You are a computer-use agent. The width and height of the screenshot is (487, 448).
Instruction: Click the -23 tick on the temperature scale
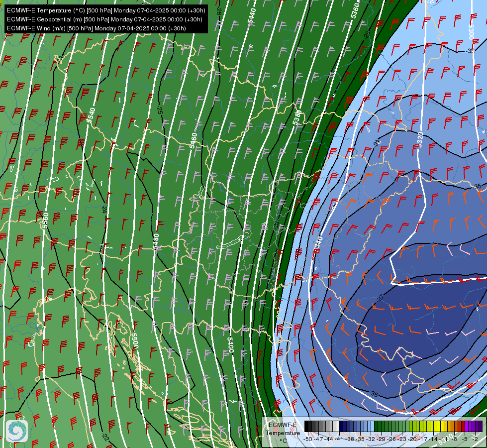[401, 439]
